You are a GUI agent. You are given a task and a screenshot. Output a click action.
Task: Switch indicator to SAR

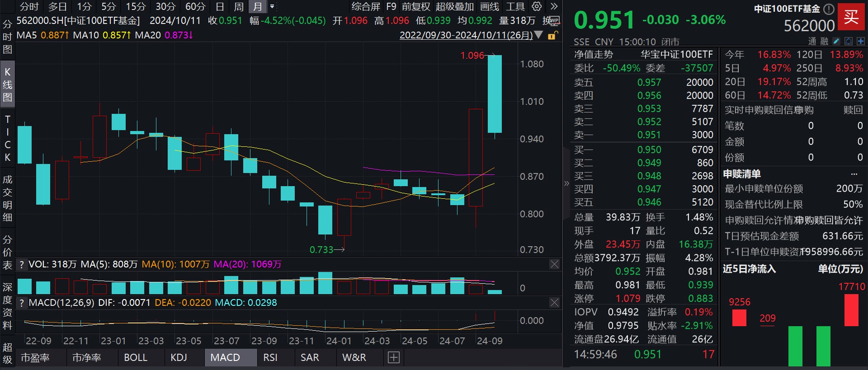coord(310,357)
